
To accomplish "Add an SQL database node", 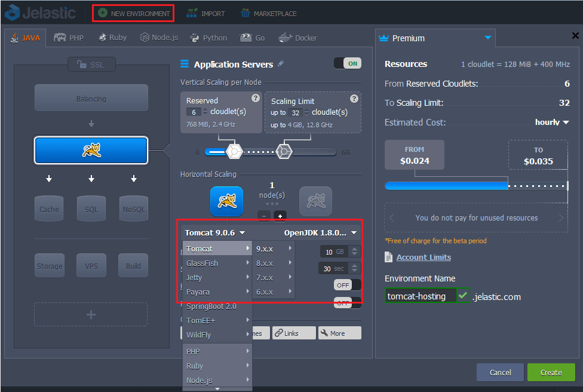I will pos(91,209).
